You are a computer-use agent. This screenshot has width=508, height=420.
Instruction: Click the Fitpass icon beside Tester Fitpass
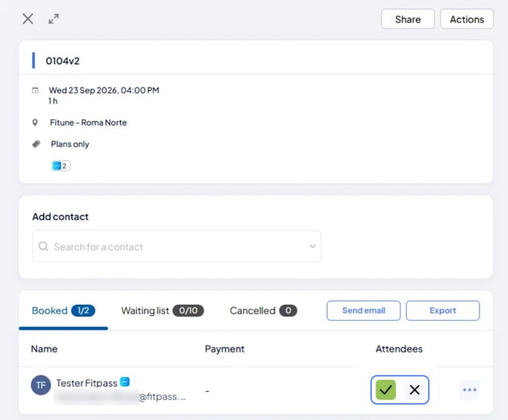(125, 382)
